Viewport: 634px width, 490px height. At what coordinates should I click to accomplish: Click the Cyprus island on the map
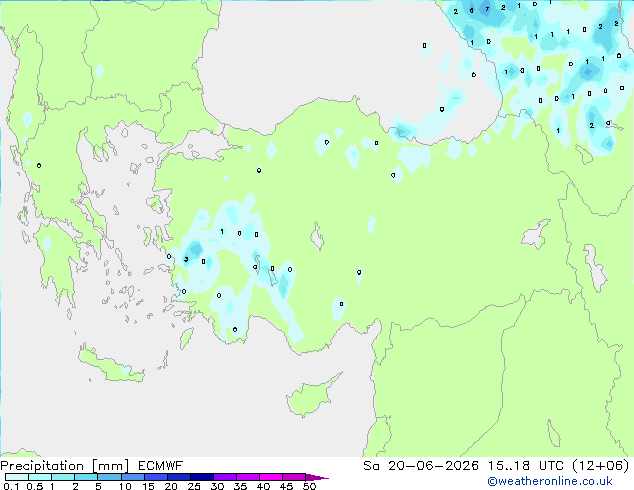point(311,396)
